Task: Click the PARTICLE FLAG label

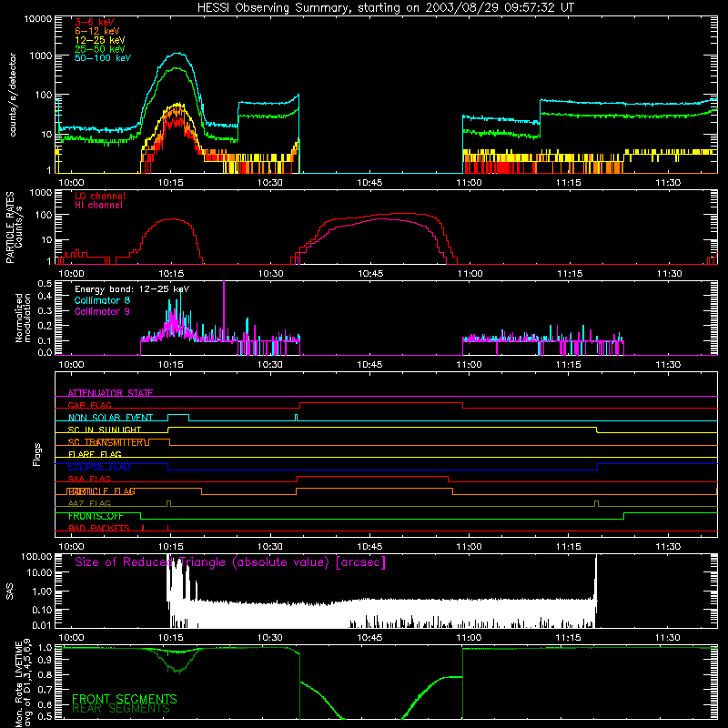Action: point(101,491)
